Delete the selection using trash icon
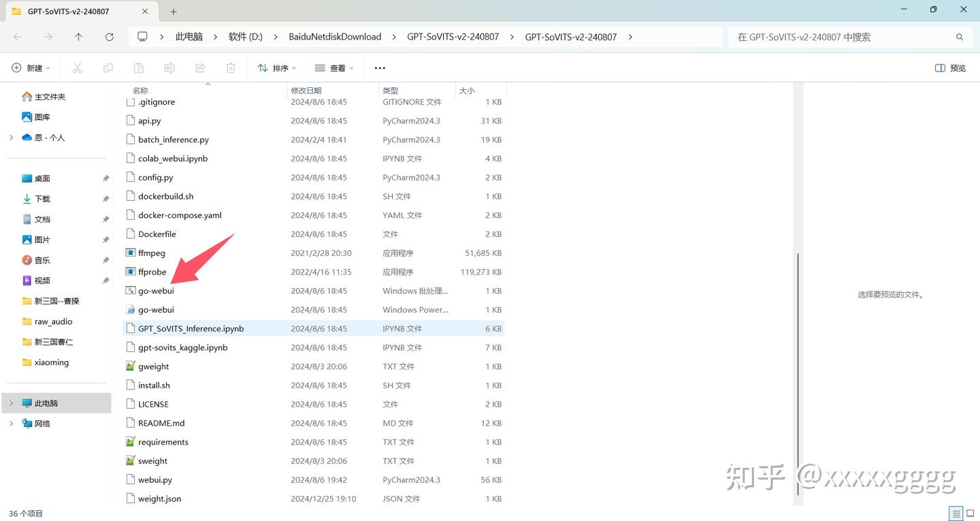Screen dimensions: 980x521 tap(230, 67)
